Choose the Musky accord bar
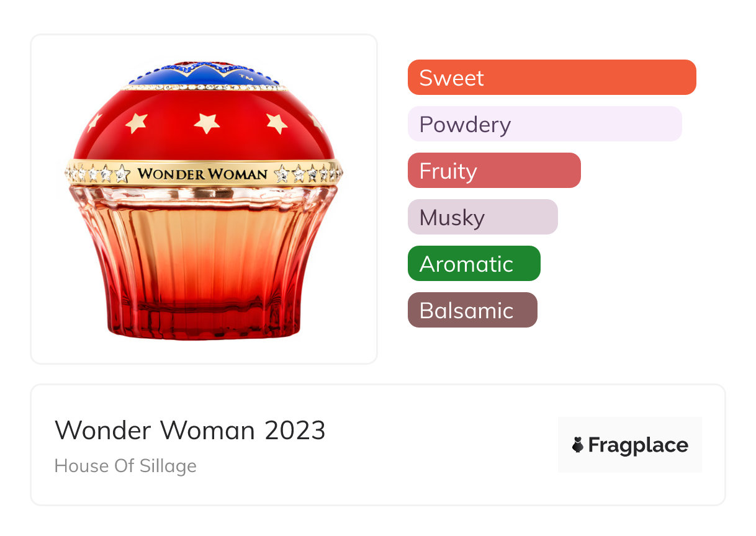This screenshot has height=536, width=756. click(483, 217)
